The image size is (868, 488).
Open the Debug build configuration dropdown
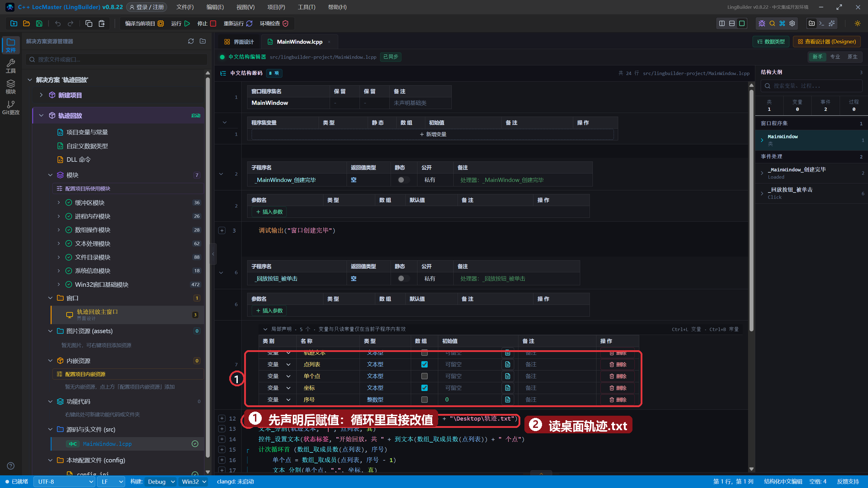click(x=160, y=482)
